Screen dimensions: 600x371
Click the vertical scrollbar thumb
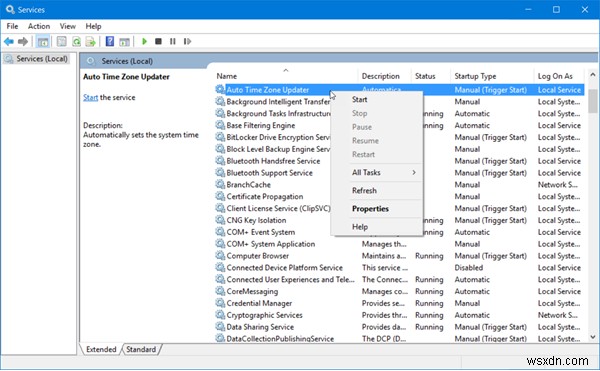pos(593,101)
